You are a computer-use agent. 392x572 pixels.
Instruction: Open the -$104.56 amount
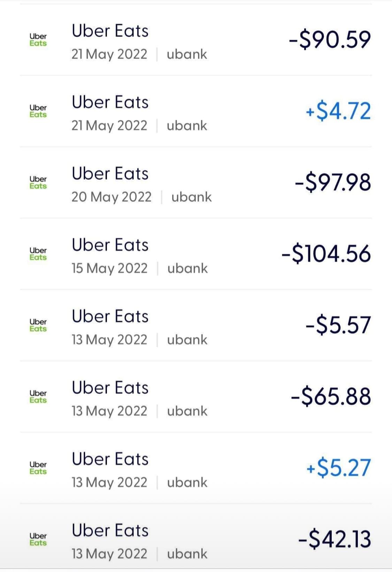pyautogui.click(x=326, y=254)
